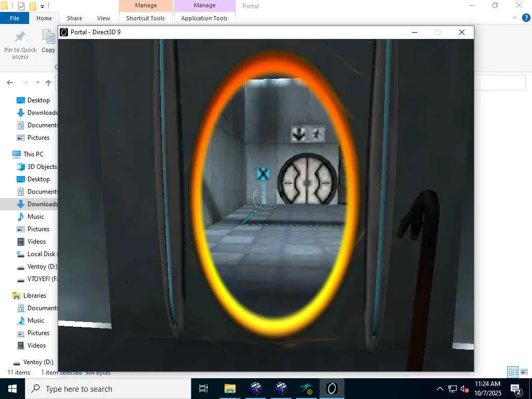
Task: Select This PC in navigation pane
Action: pyautogui.click(x=33, y=154)
